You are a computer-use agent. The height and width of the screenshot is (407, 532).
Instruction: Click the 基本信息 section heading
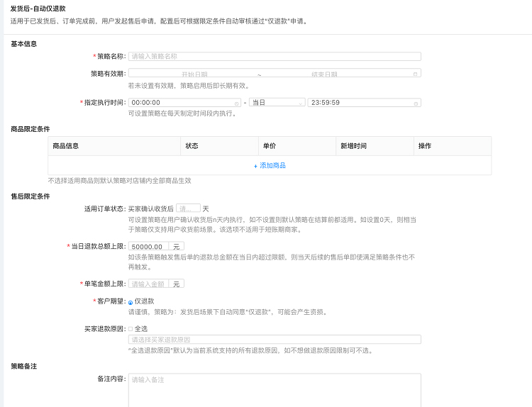click(x=23, y=44)
